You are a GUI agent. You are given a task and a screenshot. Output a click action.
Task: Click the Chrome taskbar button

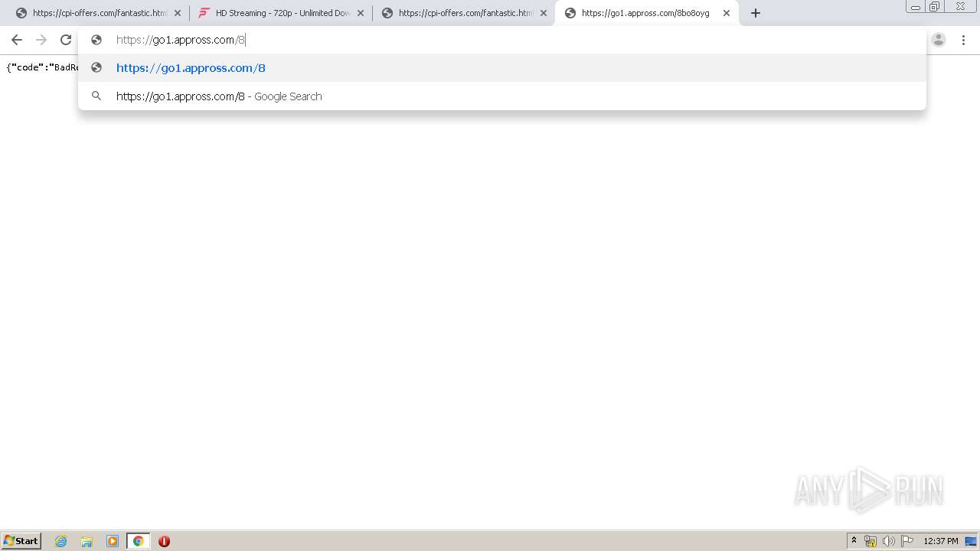[x=138, y=541]
